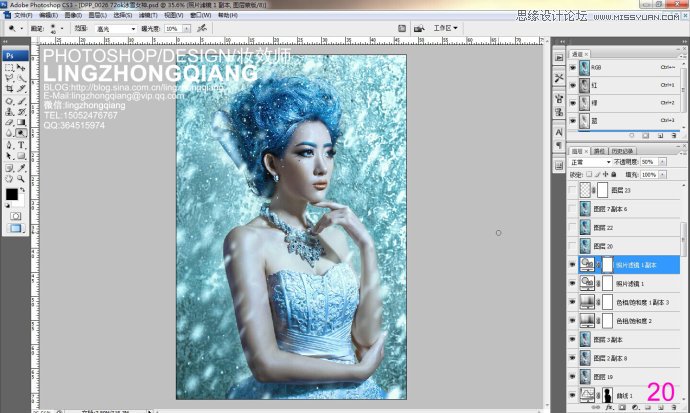Hide the RGB channel
Screen dimensions: 690x413
pyautogui.click(x=573, y=68)
